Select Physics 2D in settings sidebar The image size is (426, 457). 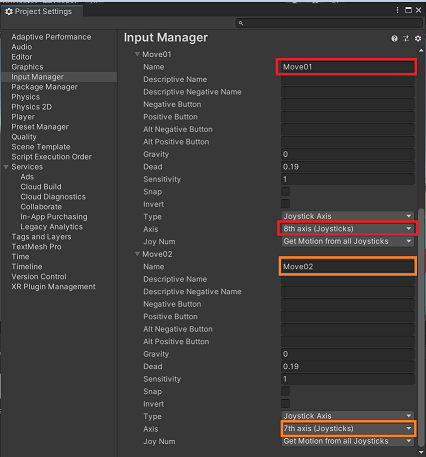(x=32, y=107)
